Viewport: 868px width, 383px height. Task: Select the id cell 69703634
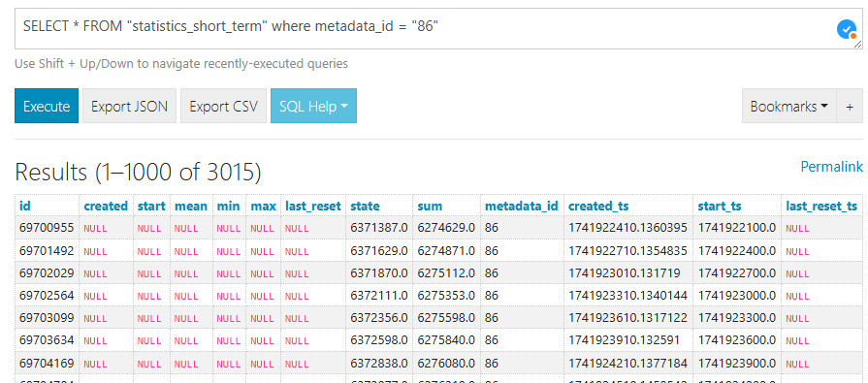[x=47, y=341]
